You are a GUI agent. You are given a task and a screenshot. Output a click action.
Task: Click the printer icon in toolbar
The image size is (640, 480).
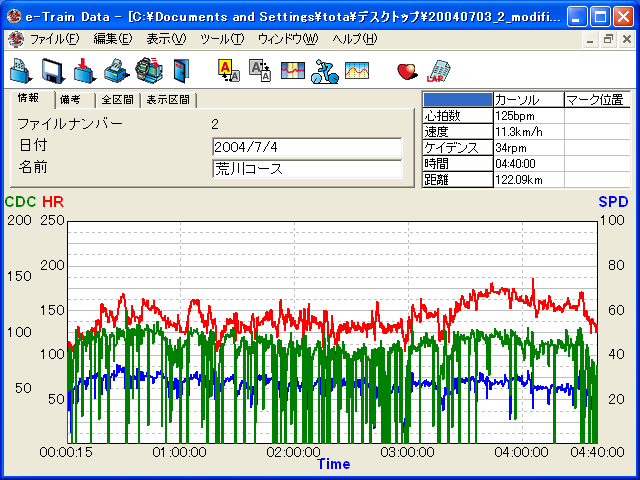pyautogui.click(x=116, y=70)
